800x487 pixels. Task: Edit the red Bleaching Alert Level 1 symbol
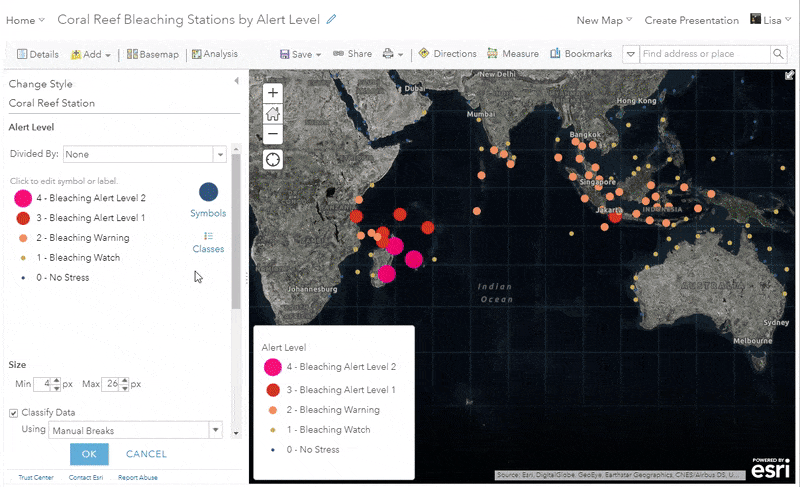23,218
